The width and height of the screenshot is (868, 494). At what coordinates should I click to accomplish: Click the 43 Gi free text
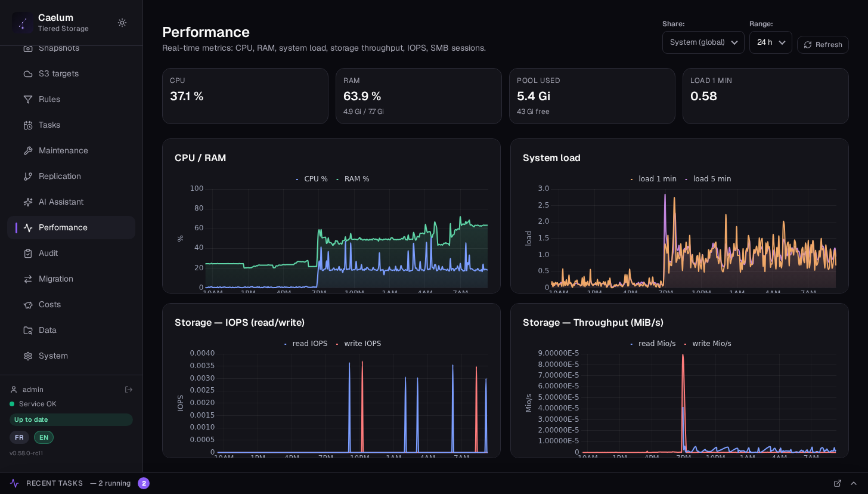pyautogui.click(x=533, y=112)
